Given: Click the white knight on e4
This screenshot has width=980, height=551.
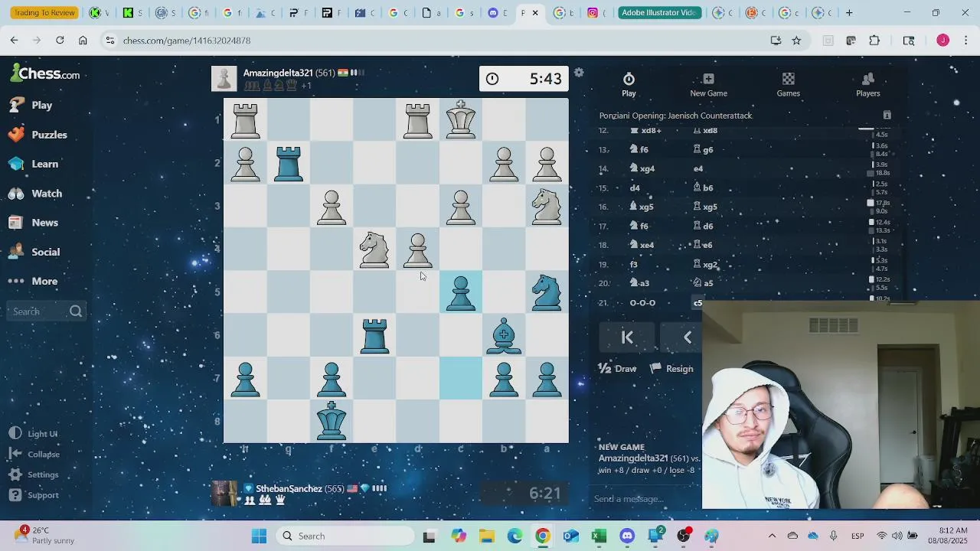Looking at the screenshot, I should [374, 249].
